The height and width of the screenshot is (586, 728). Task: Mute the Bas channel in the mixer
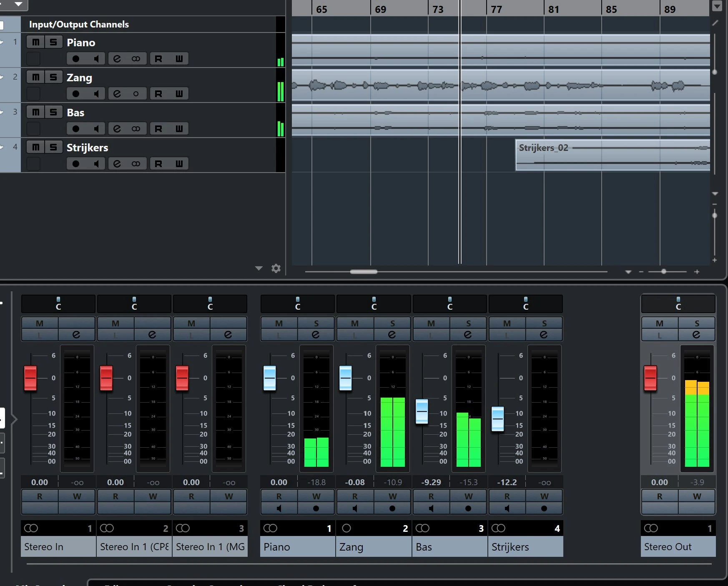click(431, 323)
